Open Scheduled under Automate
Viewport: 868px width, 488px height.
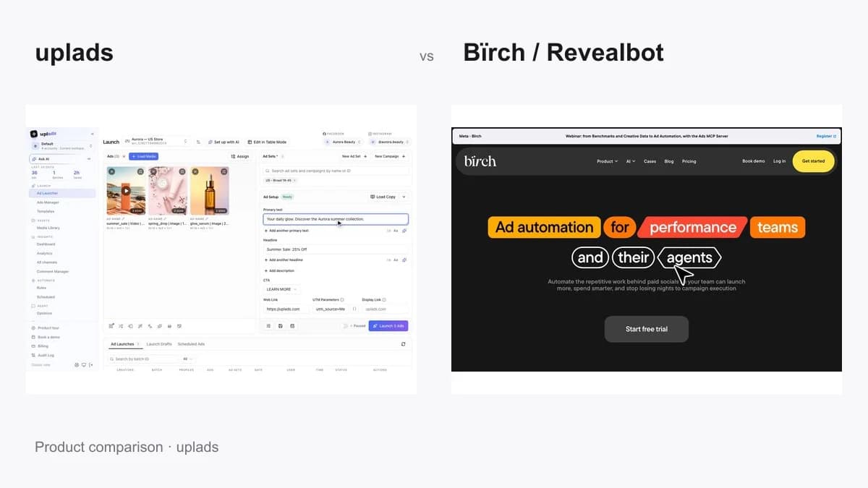coord(46,297)
